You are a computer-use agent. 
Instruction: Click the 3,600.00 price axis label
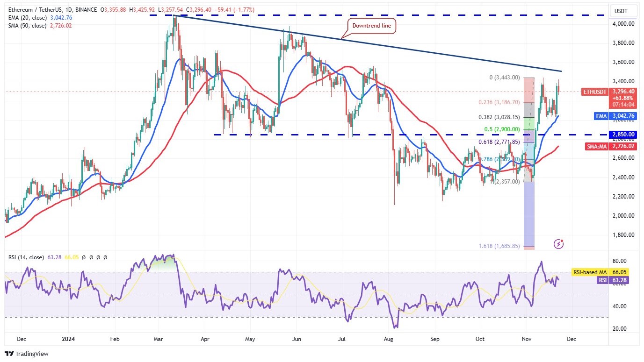pyautogui.click(x=624, y=62)
